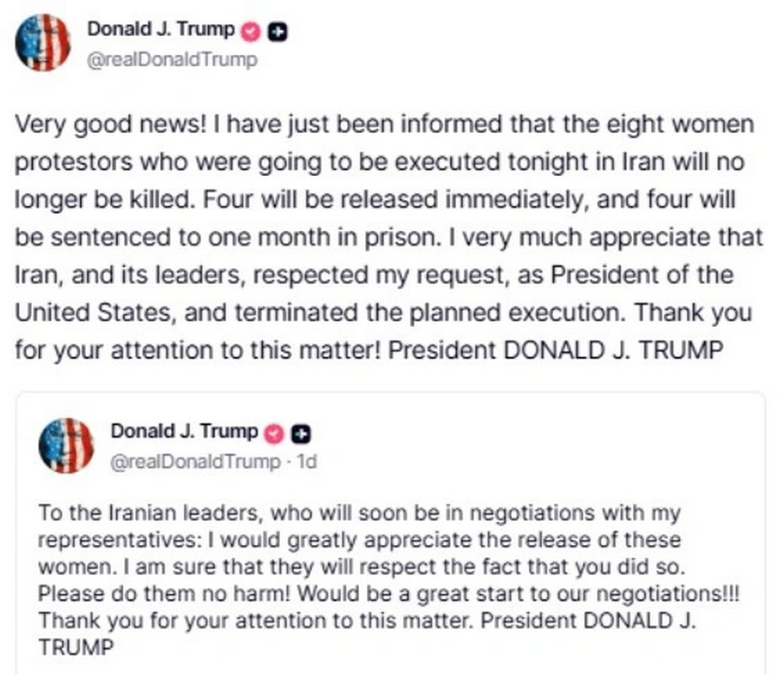Open the quoted post's "1d" timestamp

(x=305, y=461)
